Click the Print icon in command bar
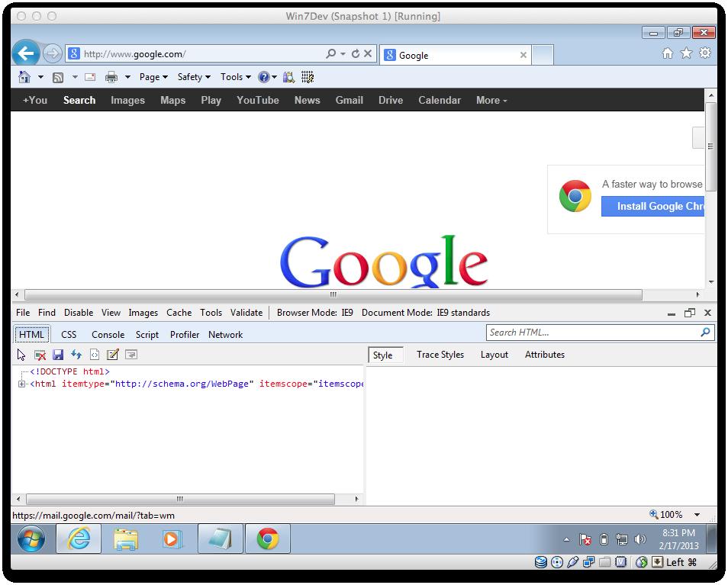 click(x=111, y=78)
